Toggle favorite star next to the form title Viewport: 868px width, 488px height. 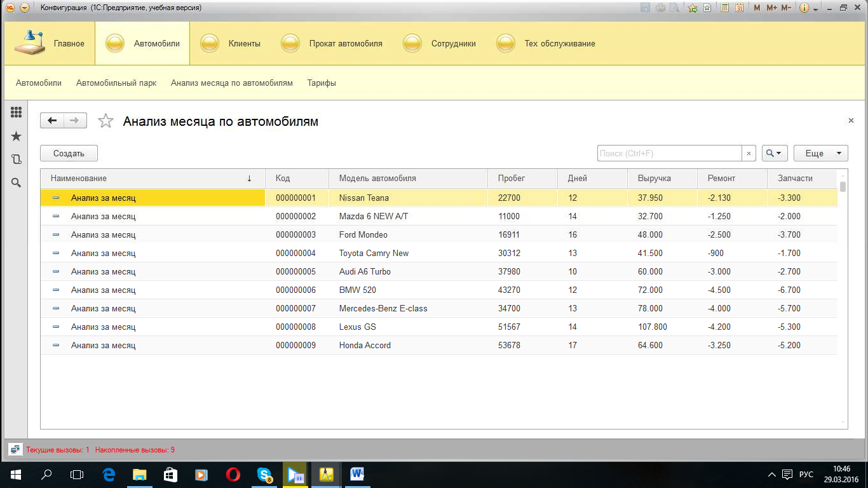click(105, 121)
